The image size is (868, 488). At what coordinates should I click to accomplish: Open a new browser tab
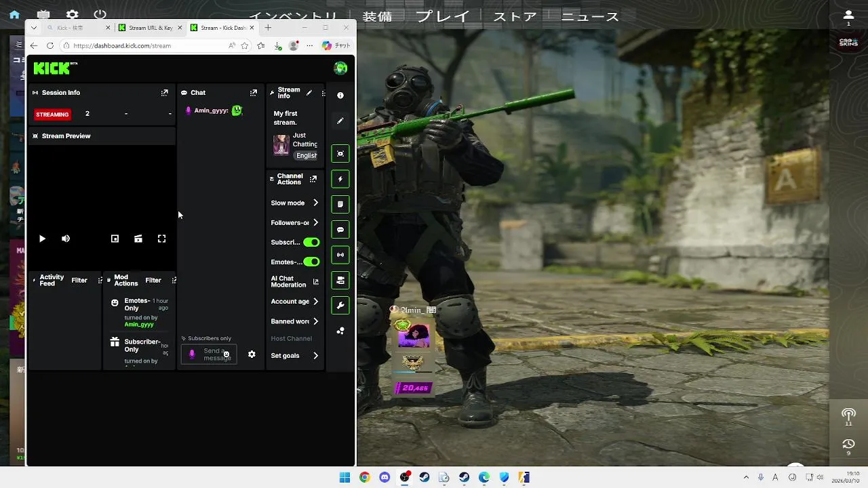pos(268,28)
